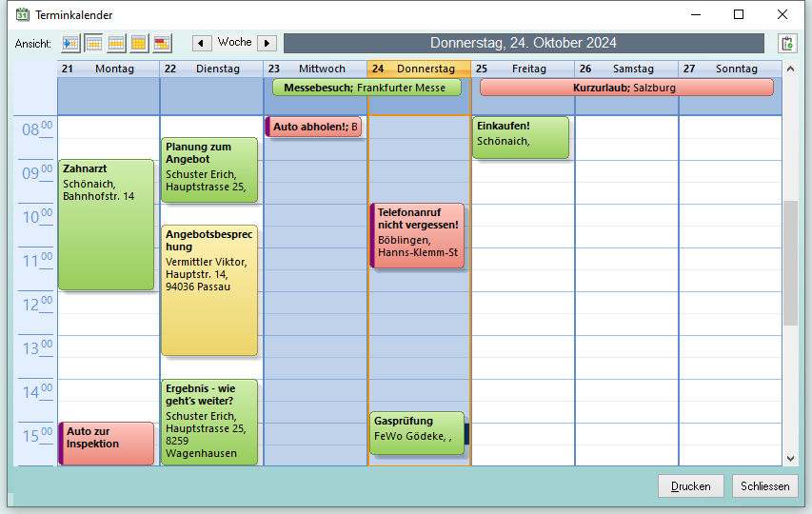Image resolution: width=812 pixels, height=514 pixels.
Task: Click the calendar icon with blue arrow
Action: [x=71, y=43]
